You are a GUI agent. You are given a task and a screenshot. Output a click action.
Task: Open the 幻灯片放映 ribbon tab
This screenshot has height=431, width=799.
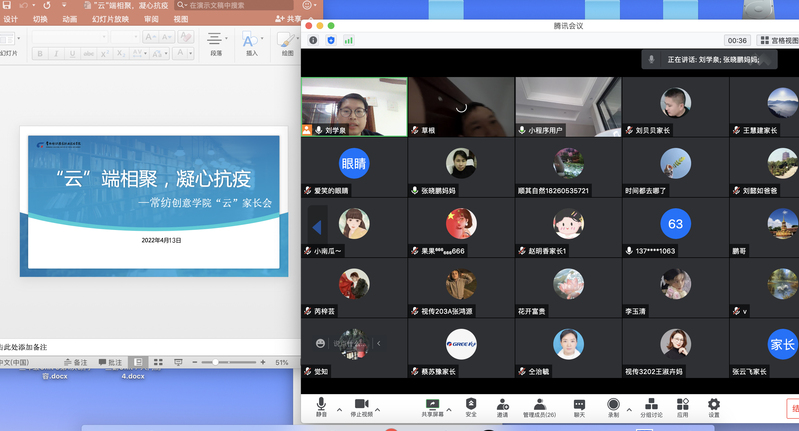pos(110,19)
